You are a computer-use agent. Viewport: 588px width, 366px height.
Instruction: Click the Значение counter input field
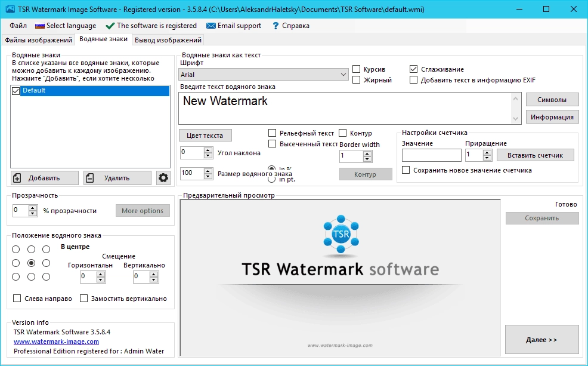coord(431,155)
